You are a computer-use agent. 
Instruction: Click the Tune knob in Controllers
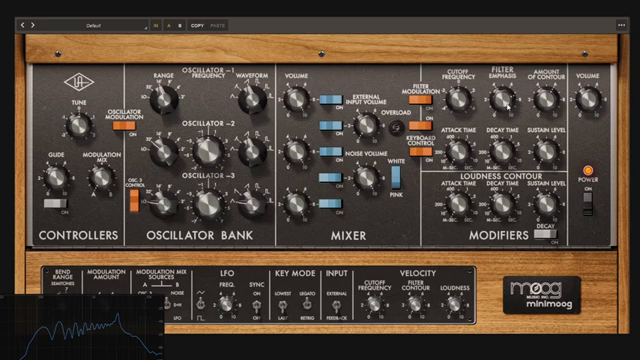pos(79,126)
